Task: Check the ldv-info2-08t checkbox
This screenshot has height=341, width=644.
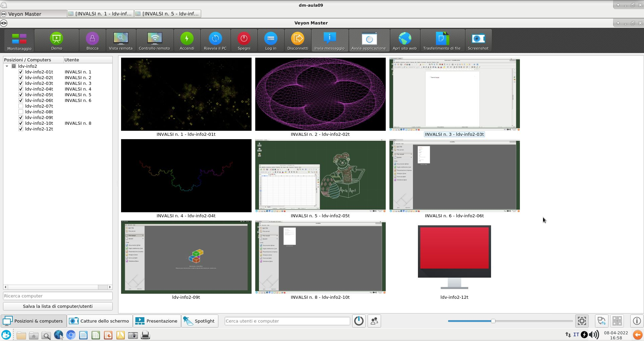Action: tap(21, 112)
